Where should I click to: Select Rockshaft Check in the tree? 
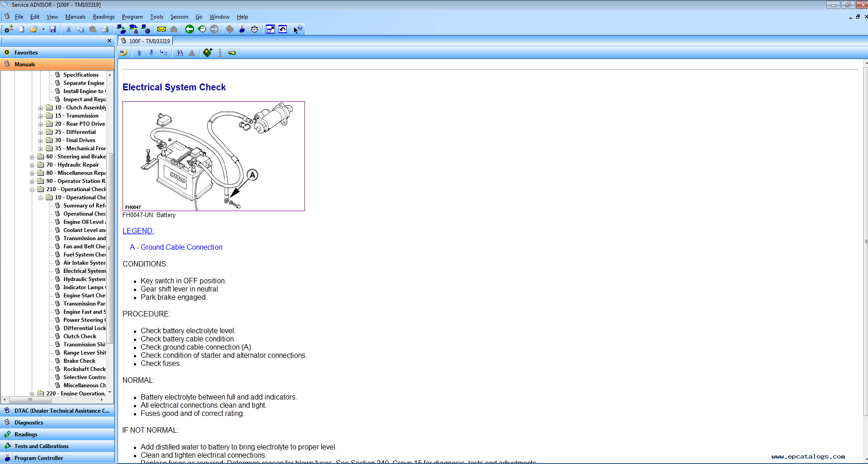click(84, 369)
